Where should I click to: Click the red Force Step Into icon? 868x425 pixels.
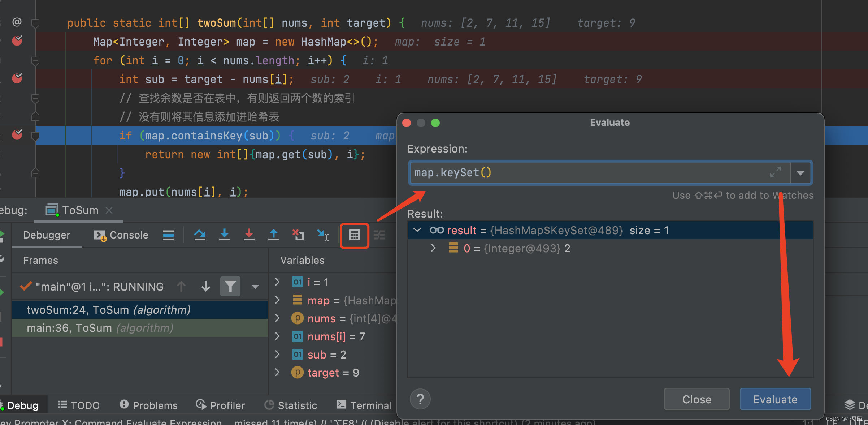(249, 235)
